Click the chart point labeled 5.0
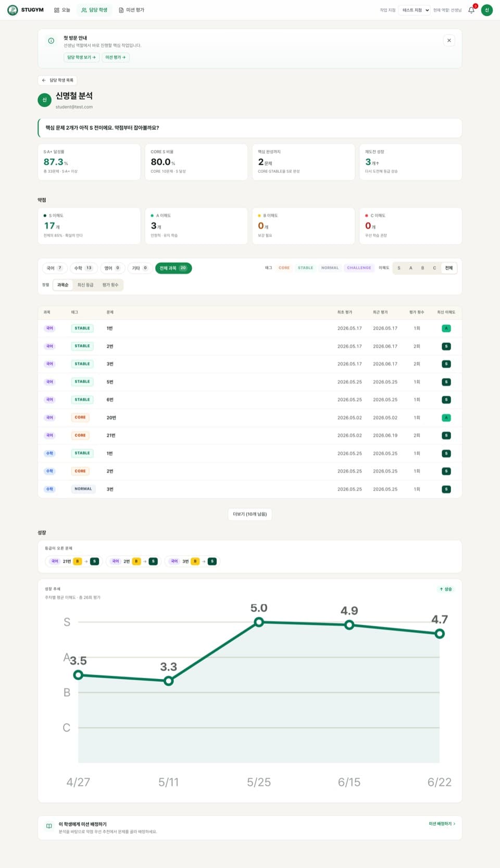 (x=259, y=622)
